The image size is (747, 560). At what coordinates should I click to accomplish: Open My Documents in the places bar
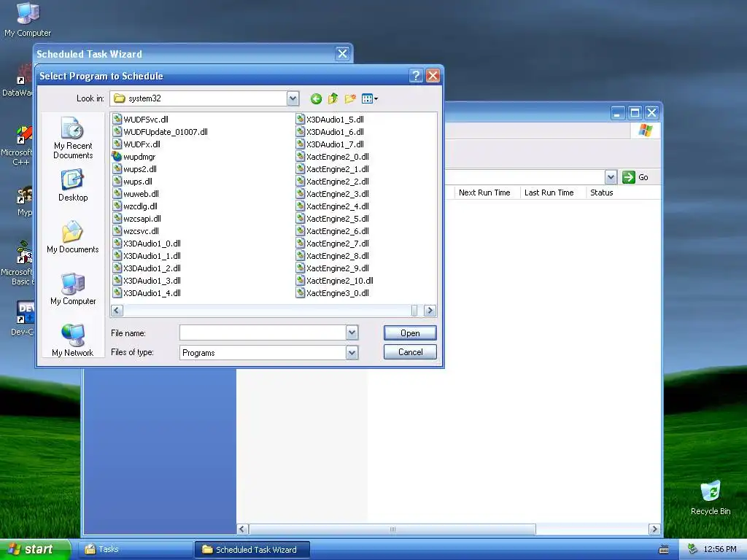pyautogui.click(x=73, y=237)
